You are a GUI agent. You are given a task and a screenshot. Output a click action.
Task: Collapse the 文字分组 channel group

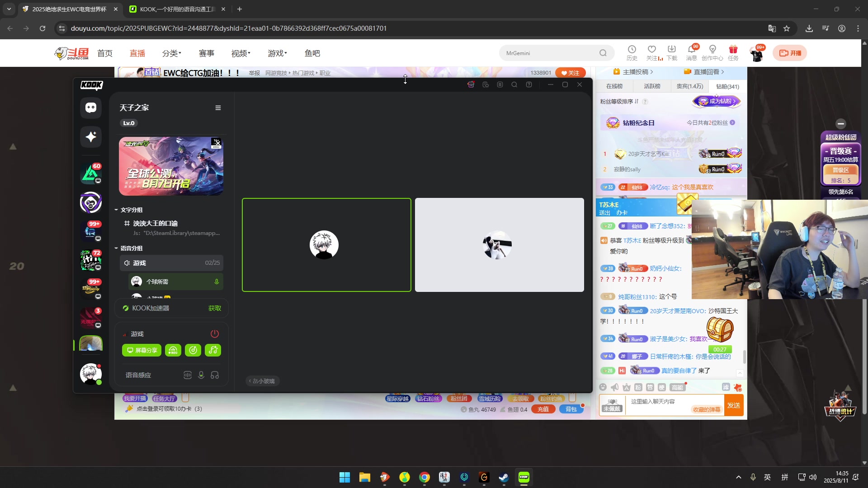click(x=128, y=210)
